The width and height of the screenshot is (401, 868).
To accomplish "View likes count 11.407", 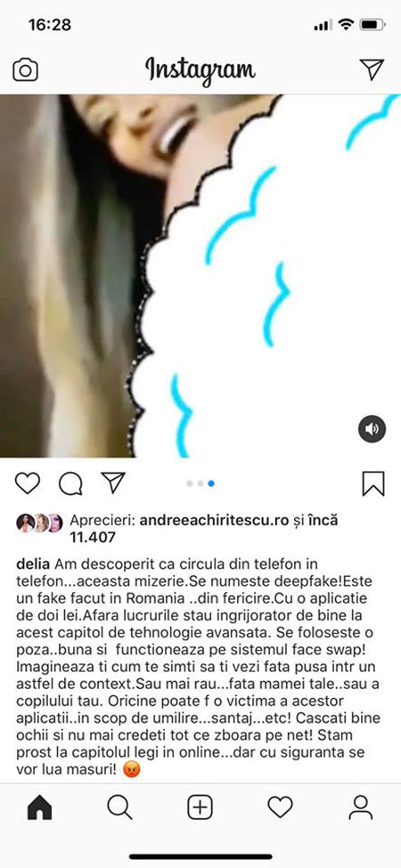I will click(x=93, y=537).
